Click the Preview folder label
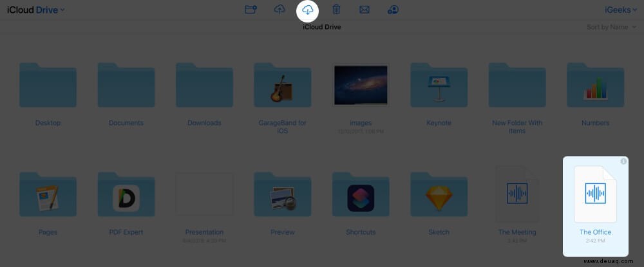Image resolution: width=644 pixels, height=267 pixels. [x=283, y=232]
